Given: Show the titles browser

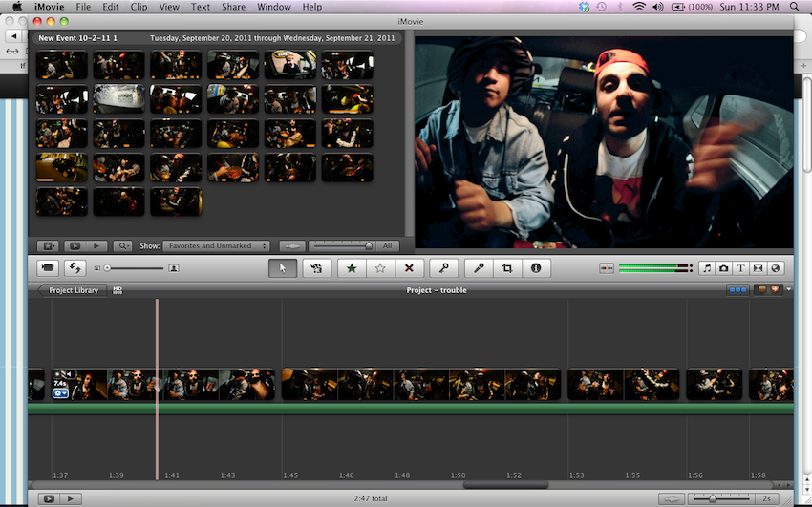Looking at the screenshot, I should pos(741,268).
